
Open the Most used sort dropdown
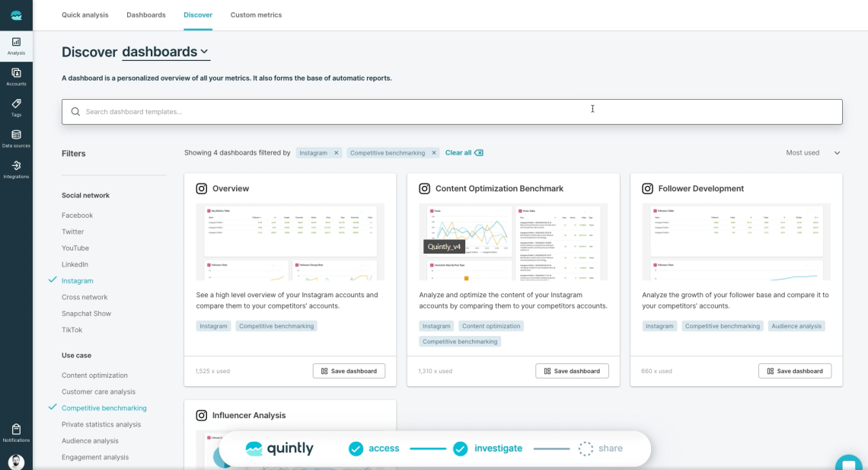coord(812,153)
